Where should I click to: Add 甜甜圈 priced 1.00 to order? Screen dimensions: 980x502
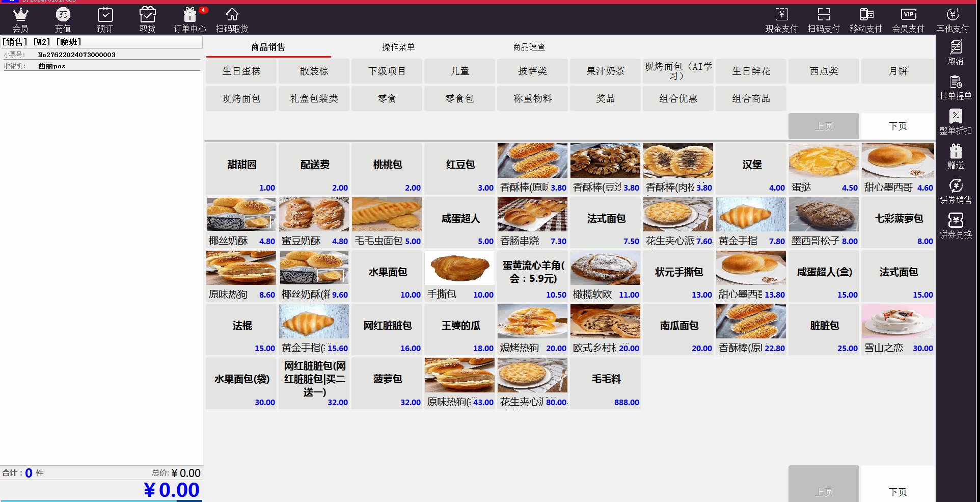[x=241, y=169]
